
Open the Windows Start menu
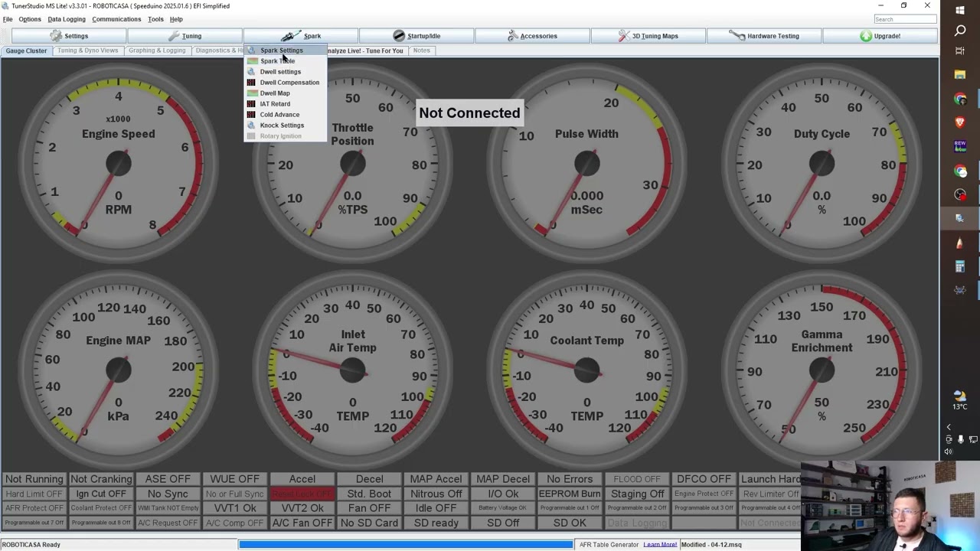pos(960,11)
